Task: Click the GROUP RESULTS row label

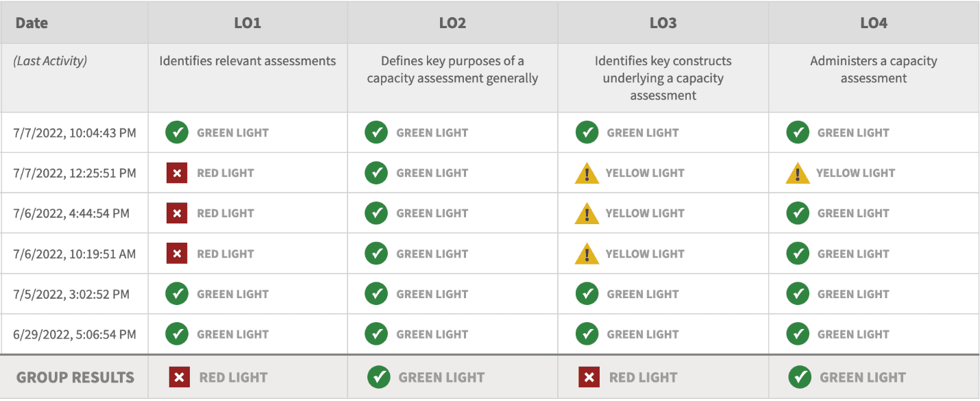Action: coord(75,377)
